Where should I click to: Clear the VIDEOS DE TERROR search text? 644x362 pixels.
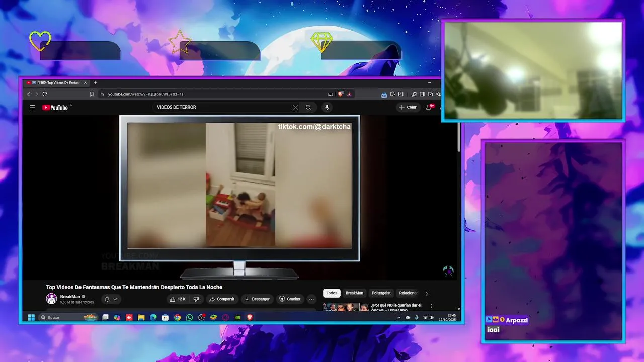point(295,107)
